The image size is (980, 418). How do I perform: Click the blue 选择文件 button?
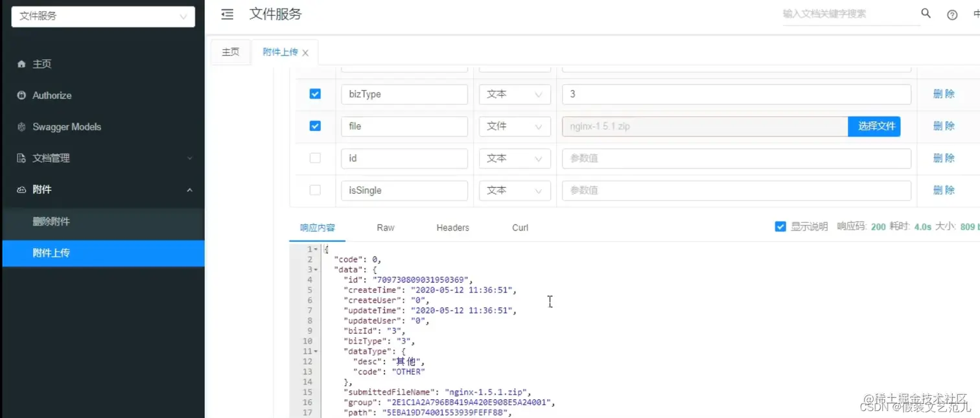(874, 126)
